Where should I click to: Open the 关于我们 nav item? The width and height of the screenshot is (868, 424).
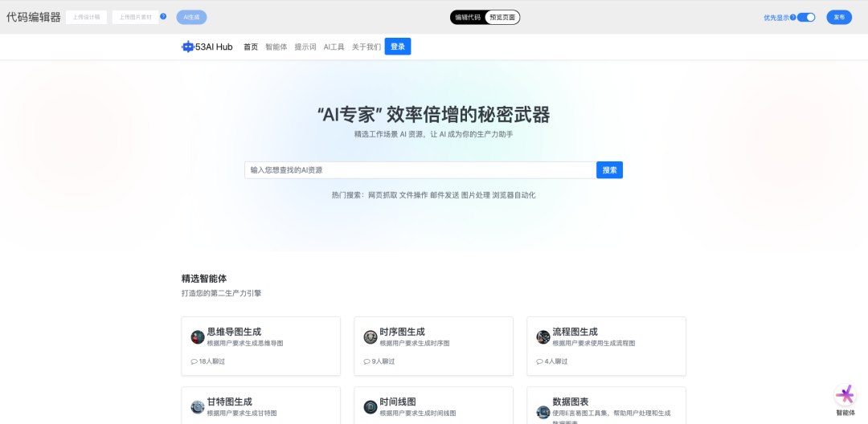[366, 47]
